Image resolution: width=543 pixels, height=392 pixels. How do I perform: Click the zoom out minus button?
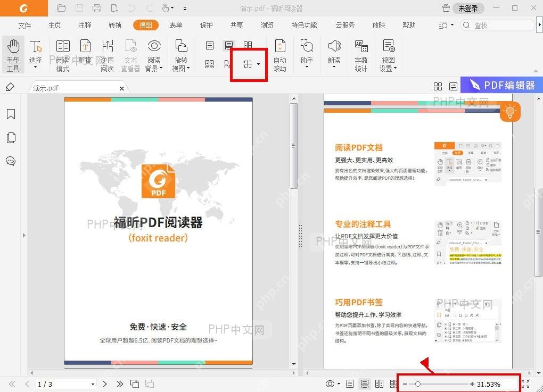click(405, 384)
